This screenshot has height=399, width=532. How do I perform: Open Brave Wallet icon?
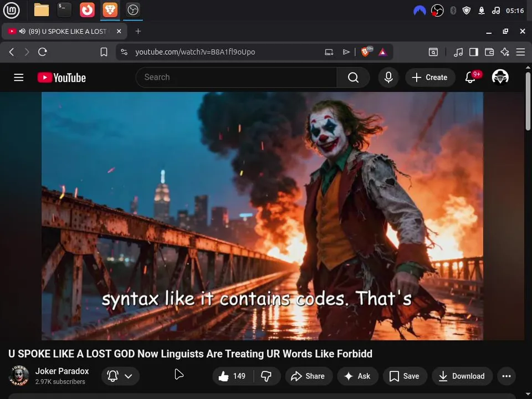pyautogui.click(x=489, y=52)
